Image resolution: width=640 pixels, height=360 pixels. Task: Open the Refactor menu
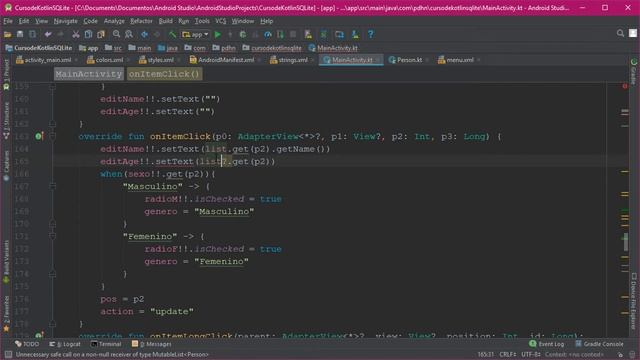coord(141,21)
